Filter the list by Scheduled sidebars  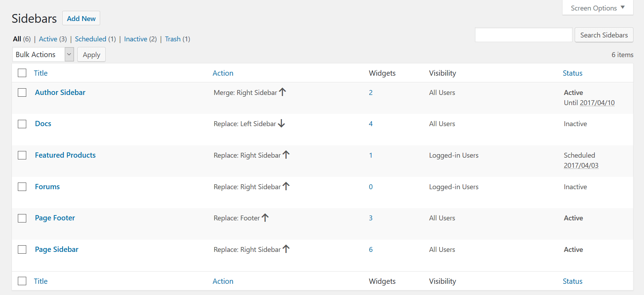pos(90,39)
